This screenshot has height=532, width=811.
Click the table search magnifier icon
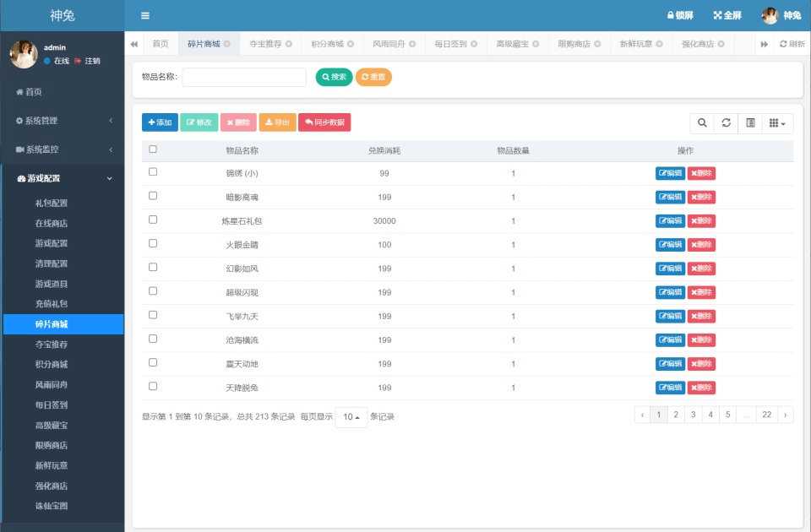(702, 123)
